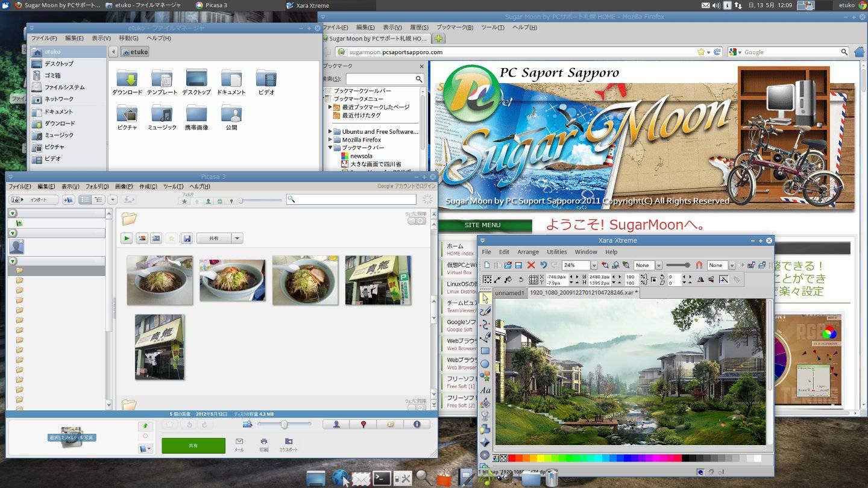Select the Freehand brush tool in Xara Xtreme
868x488 pixels.
485,311
